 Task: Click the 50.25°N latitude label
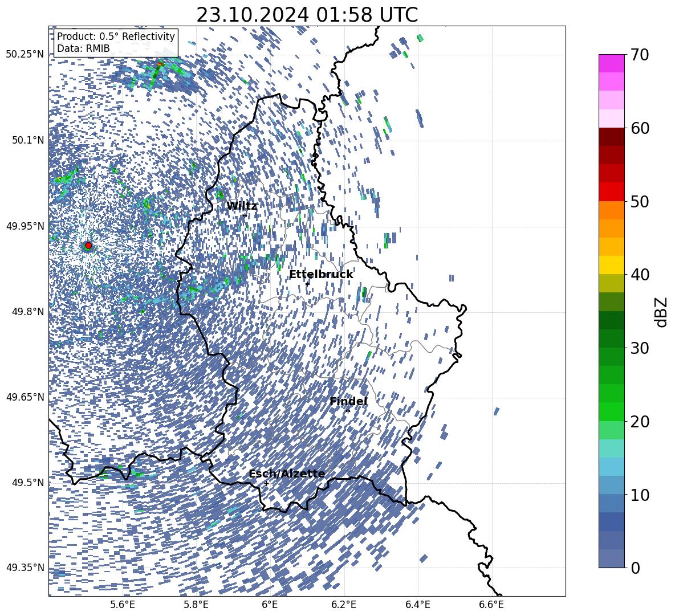point(25,54)
